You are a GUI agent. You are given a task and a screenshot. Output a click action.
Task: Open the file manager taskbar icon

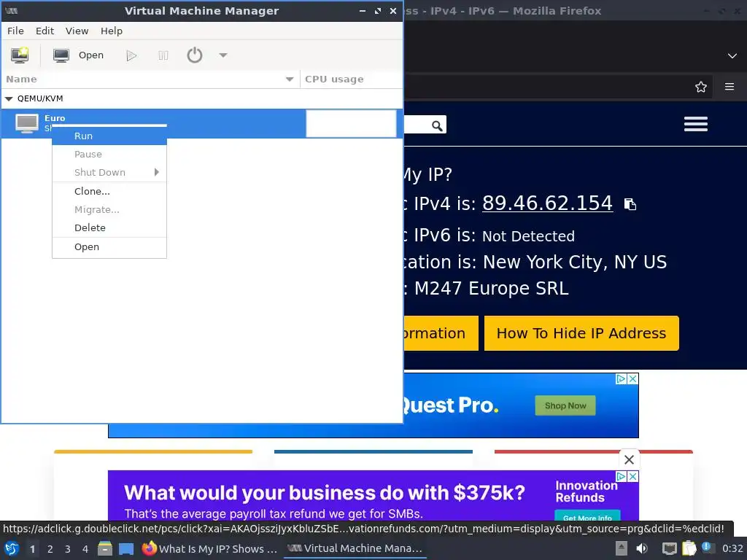coord(105,548)
